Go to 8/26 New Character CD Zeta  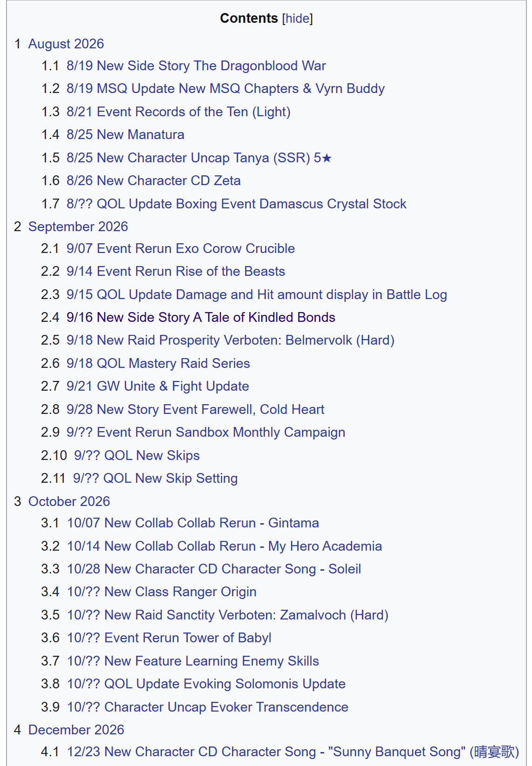(153, 180)
